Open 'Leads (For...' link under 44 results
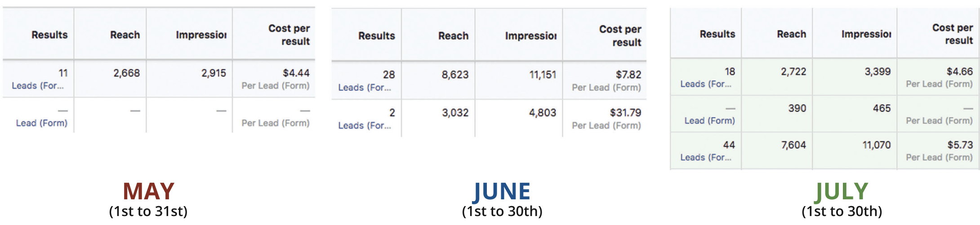This screenshot has height=225, width=980. [x=706, y=157]
